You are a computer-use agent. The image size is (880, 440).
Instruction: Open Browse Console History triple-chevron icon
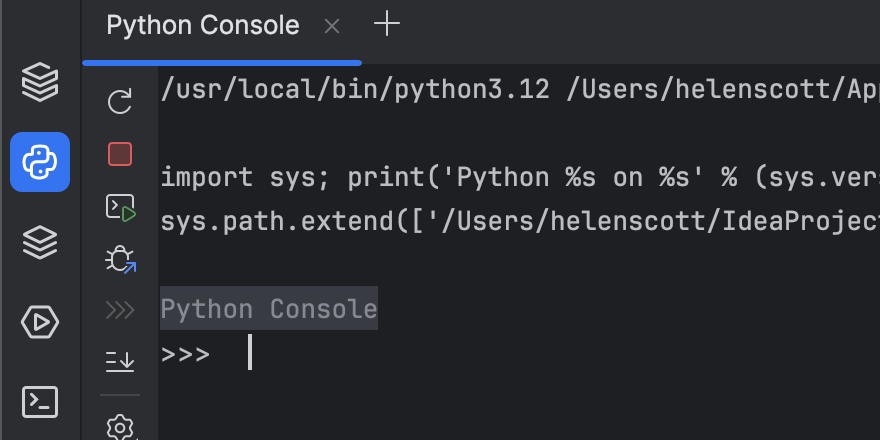(x=120, y=310)
